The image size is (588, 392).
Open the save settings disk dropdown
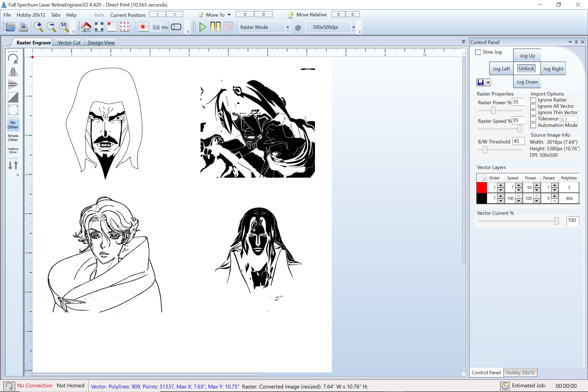[x=488, y=82]
